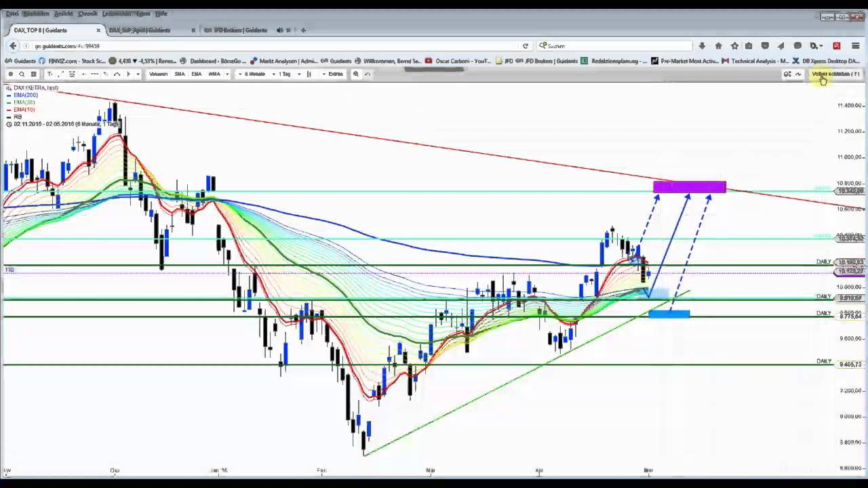Click the first round settings icon in chart toolbar
Screen dimensions: 868x488
pyautogui.click(x=10, y=74)
